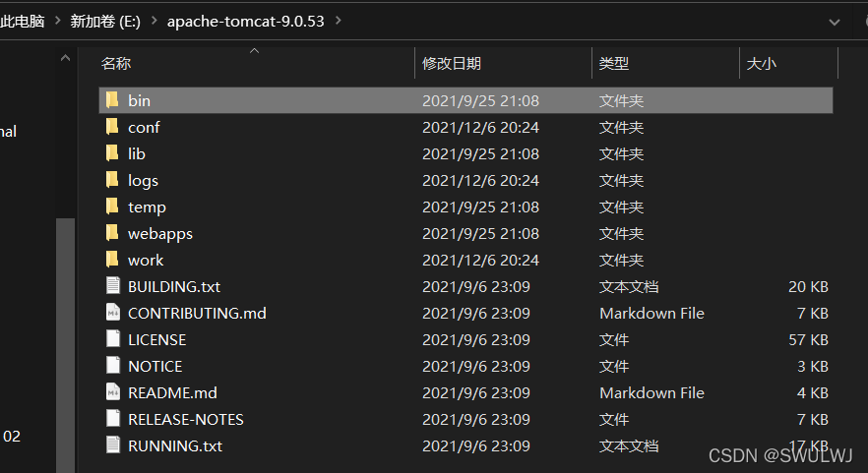
Task: Click the CONTRIBUTING.md markdown file icon
Action: click(x=113, y=313)
